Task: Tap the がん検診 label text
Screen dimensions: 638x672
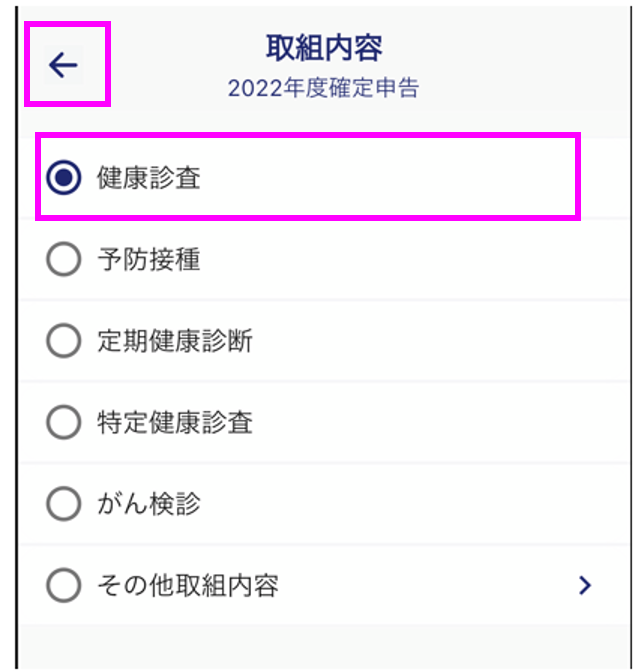Action: coord(149,504)
